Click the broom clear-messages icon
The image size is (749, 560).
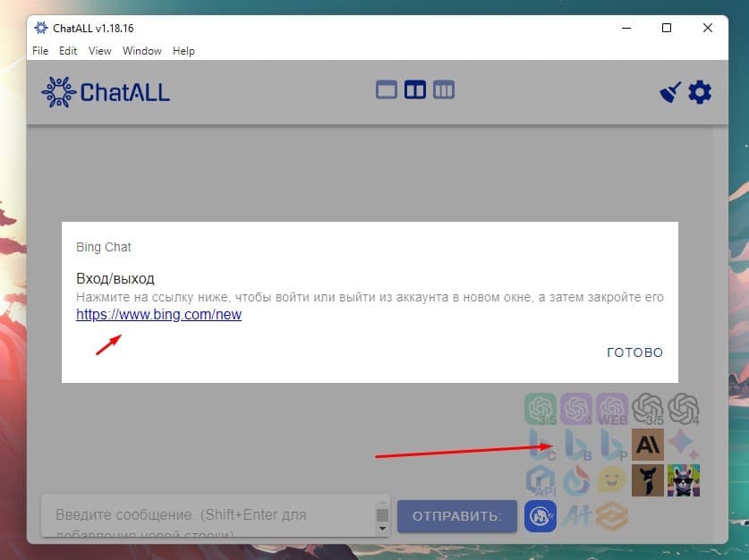pos(670,92)
